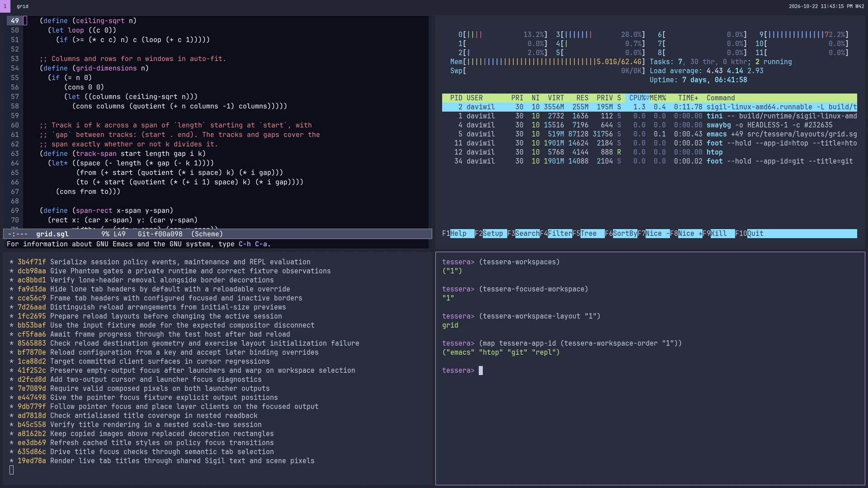Click the Command column header in htop
This screenshot has width=868, height=488.
point(721,98)
